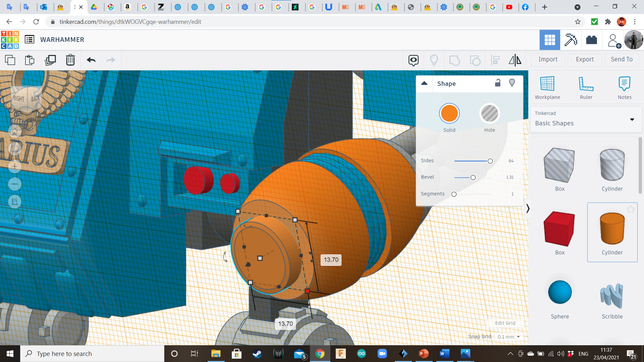Click the Paste clipboard icon
Image resolution: width=644 pixels, height=362 pixels.
click(30, 60)
